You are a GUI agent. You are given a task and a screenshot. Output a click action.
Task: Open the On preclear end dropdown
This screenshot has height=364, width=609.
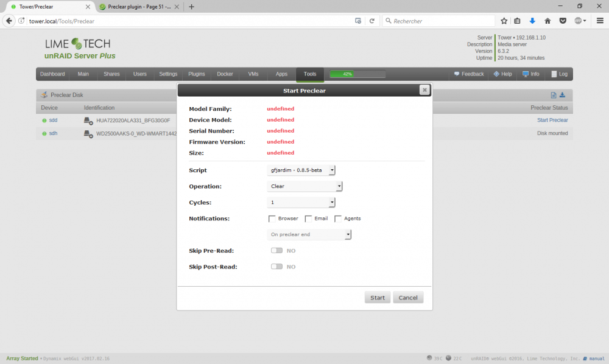point(309,234)
